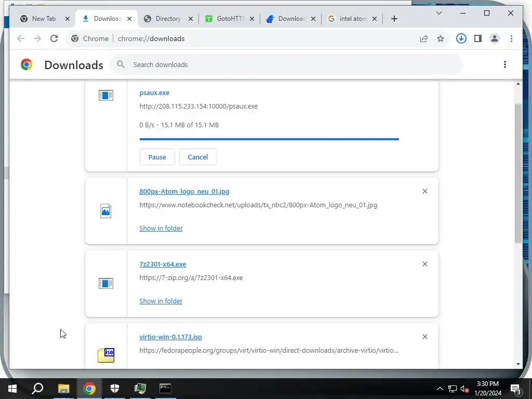Pause the psaux.exe download
This screenshot has height=399, width=532.
157,157
